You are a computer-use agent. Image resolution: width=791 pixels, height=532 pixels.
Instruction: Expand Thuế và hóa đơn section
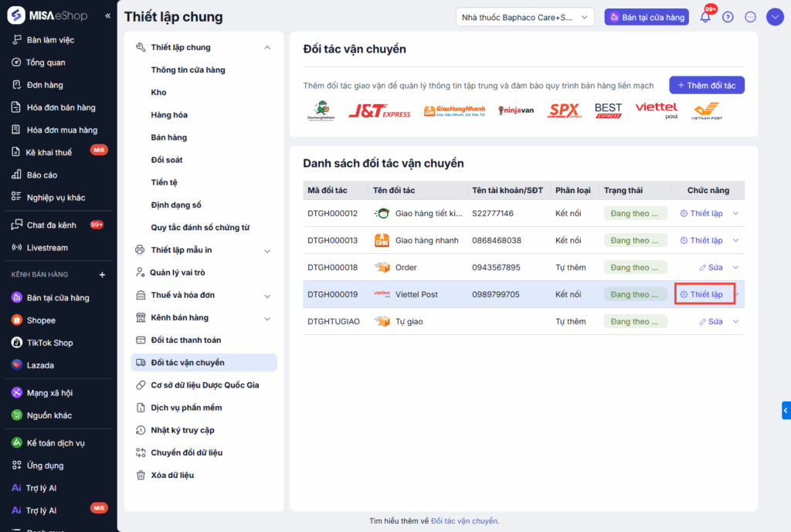coord(267,296)
